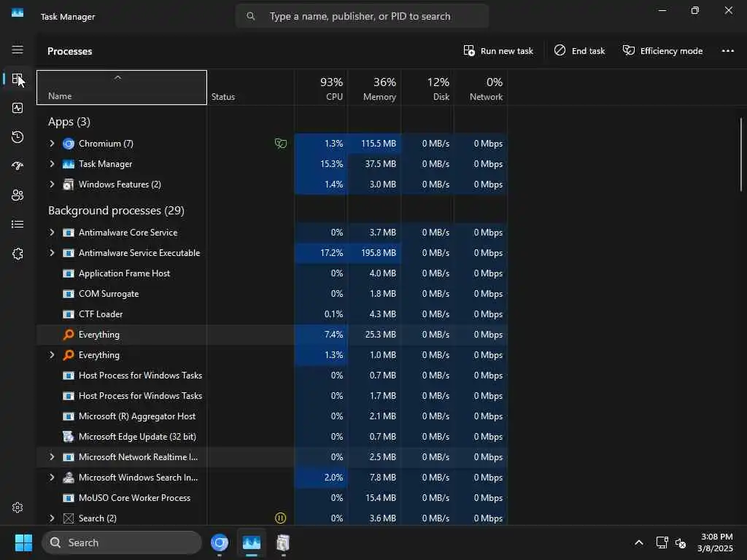The image size is (747, 560).
Task: Open the hamburger navigation menu
Action: coord(18,50)
